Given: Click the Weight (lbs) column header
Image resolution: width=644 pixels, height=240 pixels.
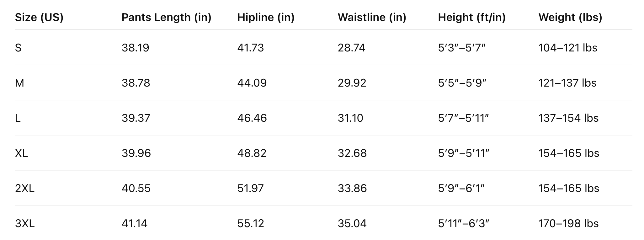Looking at the screenshot, I should [x=570, y=17].
